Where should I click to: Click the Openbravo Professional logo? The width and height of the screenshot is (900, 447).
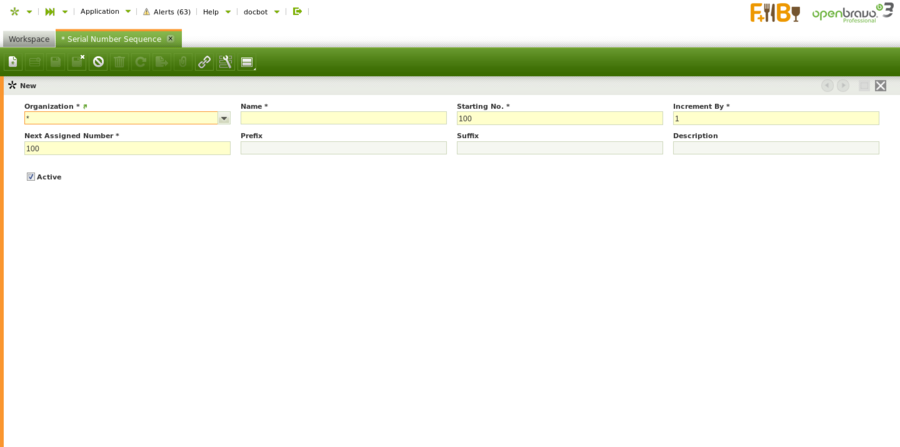pyautogui.click(x=852, y=13)
